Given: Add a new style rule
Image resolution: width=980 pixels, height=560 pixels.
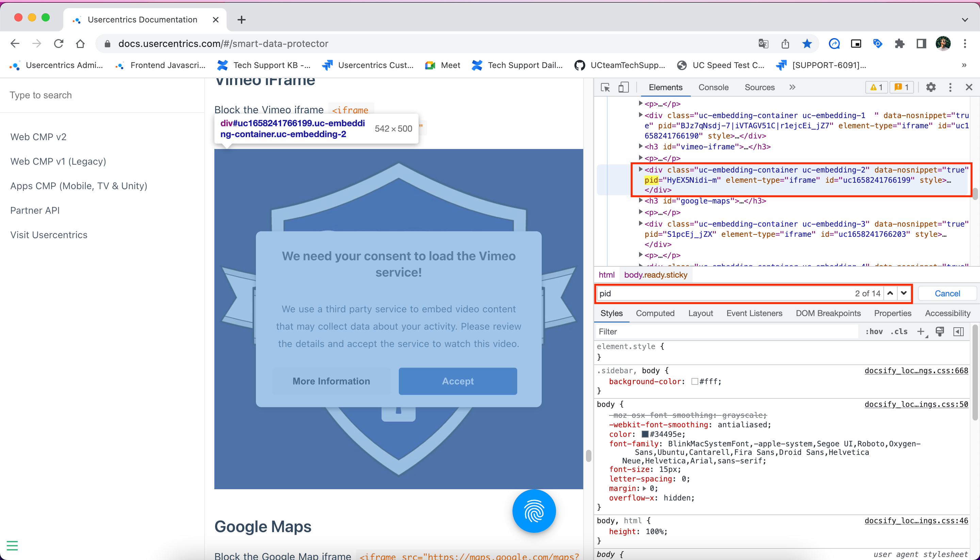Looking at the screenshot, I should pyautogui.click(x=921, y=331).
